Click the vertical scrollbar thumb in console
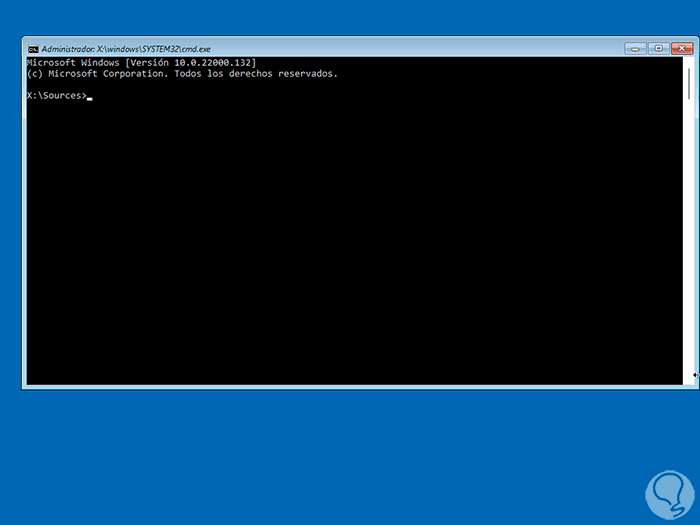 tap(689, 83)
